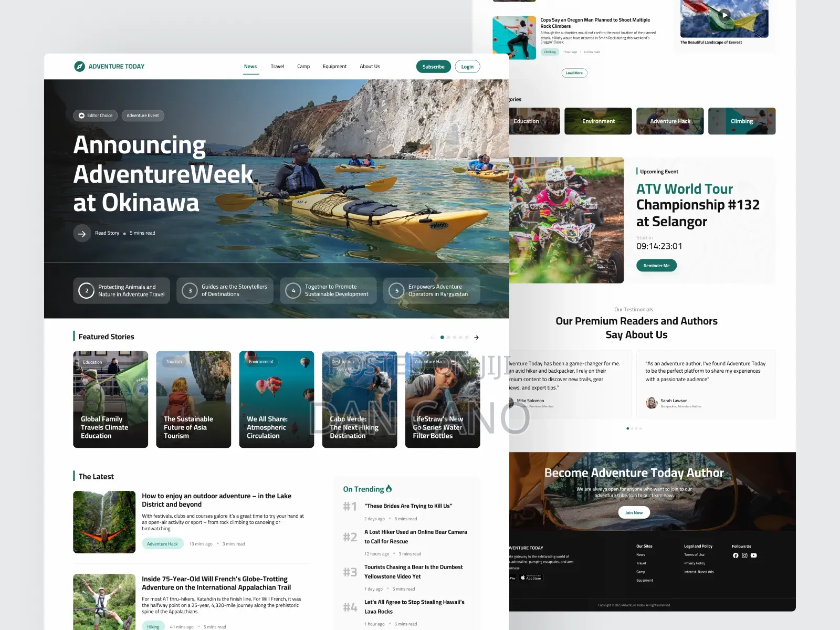Viewport: 840px width, 630px height.
Task: Open the Travel nav item
Action: click(277, 67)
